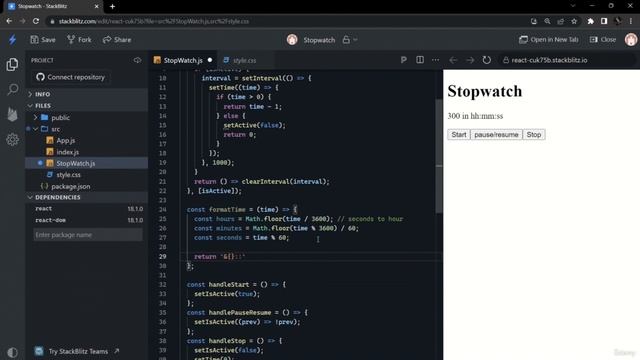Viewport: 640px width, 360px height.
Task: Share the project
Action: coord(117,40)
